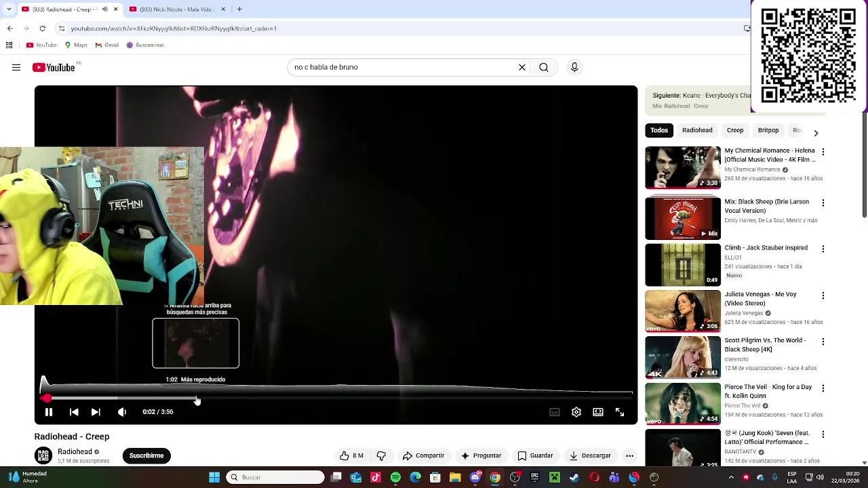Open the Maps bookmark
This screenshot has height=488, width=868.
[x=76, y=45]
